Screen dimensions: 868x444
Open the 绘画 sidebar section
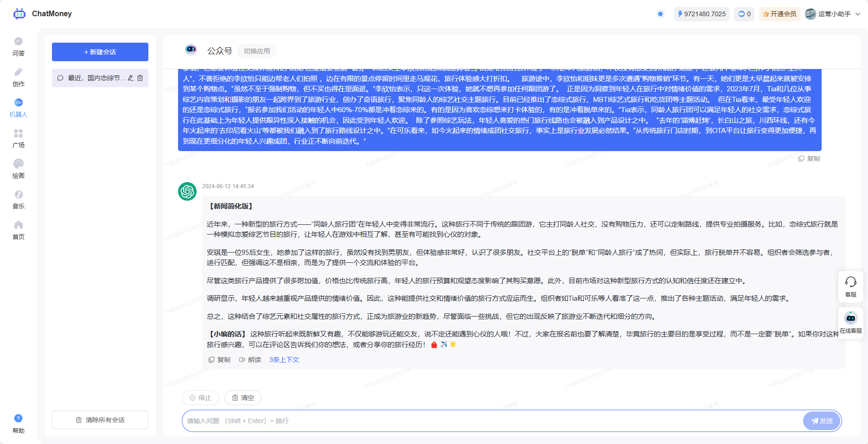point(19,169)
